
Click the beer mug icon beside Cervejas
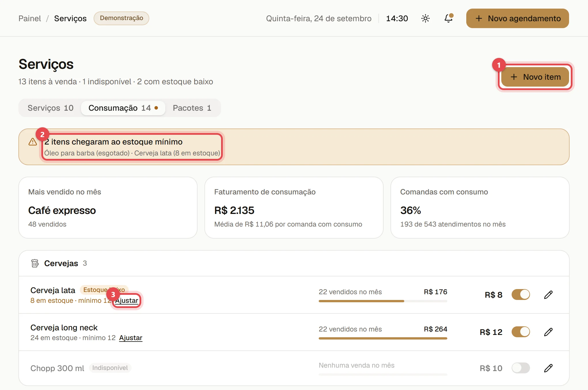coord(35,263)
